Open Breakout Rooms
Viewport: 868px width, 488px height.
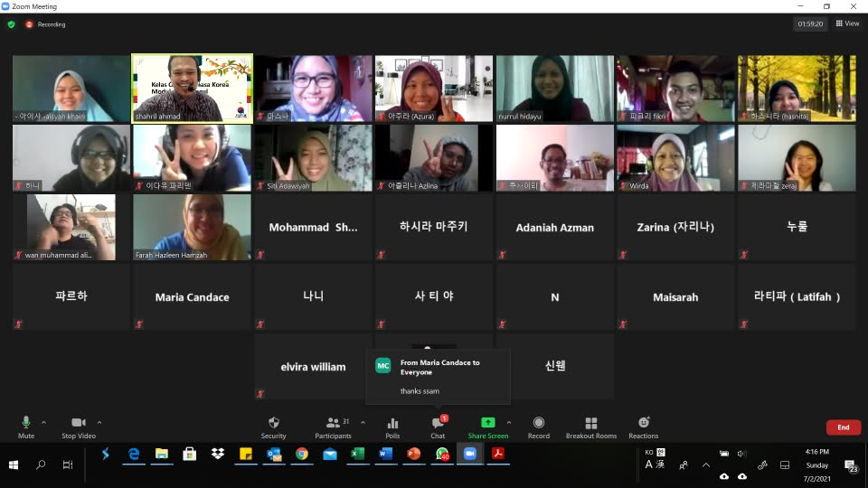tap(590, 427)
